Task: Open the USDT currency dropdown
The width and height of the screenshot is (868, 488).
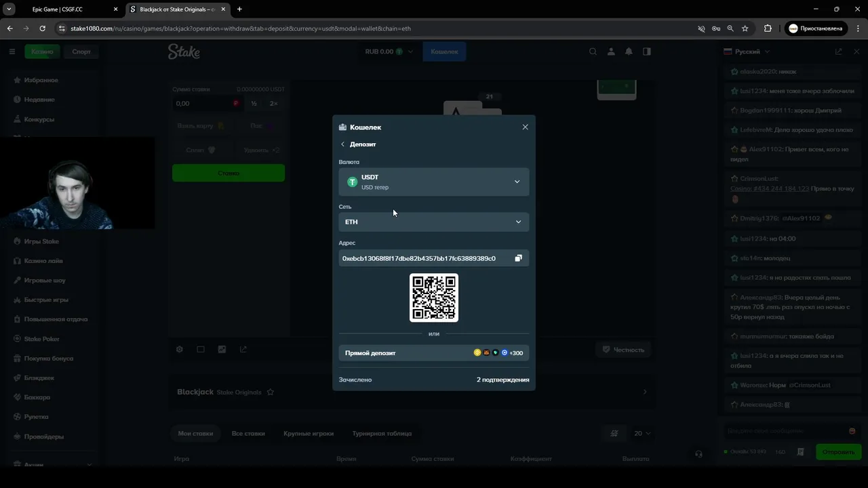Action: [x=434, y=182]
